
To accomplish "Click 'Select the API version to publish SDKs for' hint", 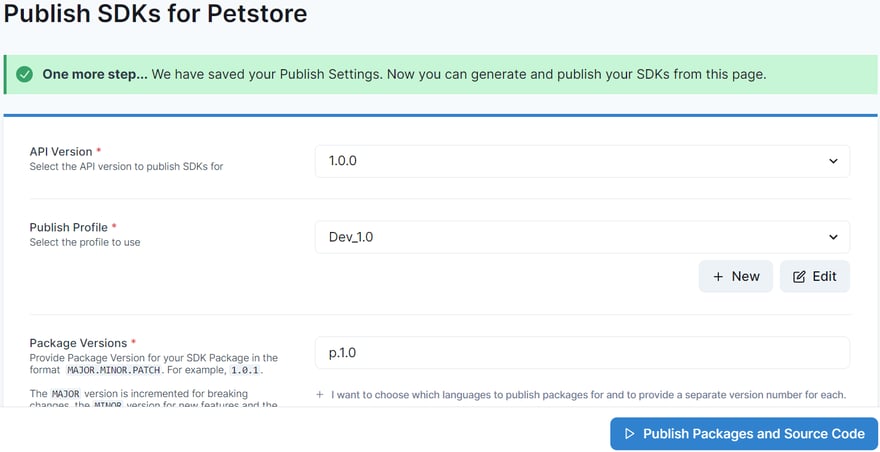I will tap(126, 167).
